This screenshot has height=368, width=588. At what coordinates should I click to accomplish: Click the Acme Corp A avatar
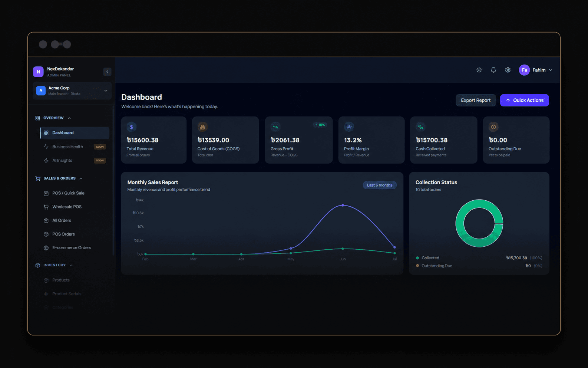(41, 91)
